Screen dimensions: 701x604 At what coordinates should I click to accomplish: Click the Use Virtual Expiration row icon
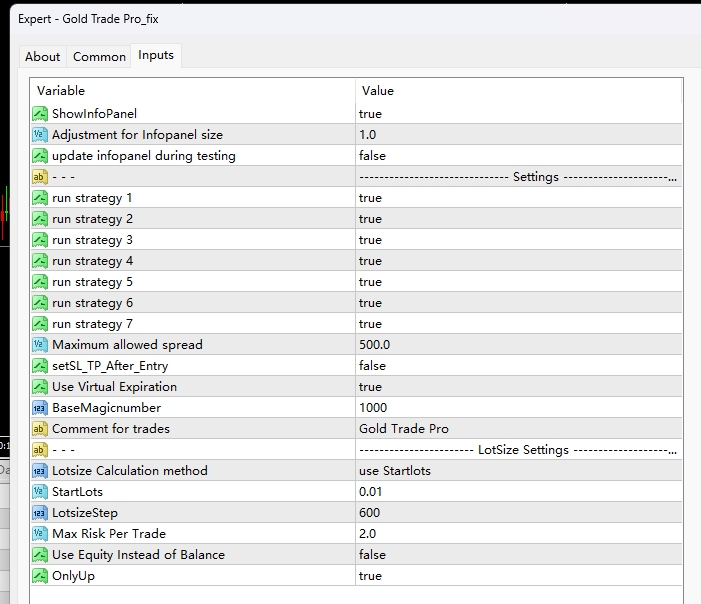tap(40, 387)
